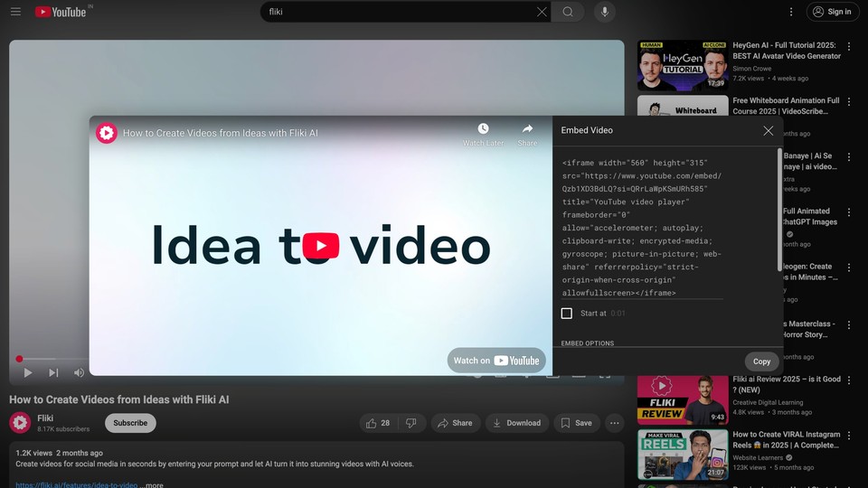The width and height of the screenshot is (868, 488).
Task: Download this video
Action: [516, 423]
